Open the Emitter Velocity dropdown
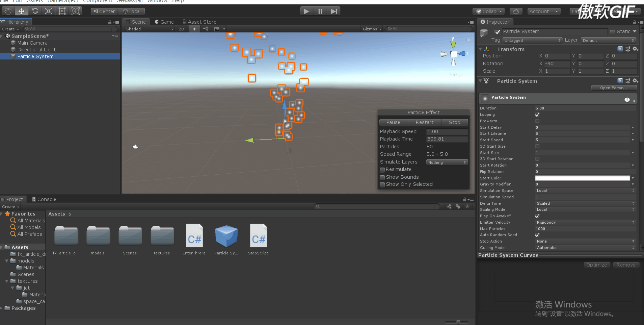 [585, 222]
